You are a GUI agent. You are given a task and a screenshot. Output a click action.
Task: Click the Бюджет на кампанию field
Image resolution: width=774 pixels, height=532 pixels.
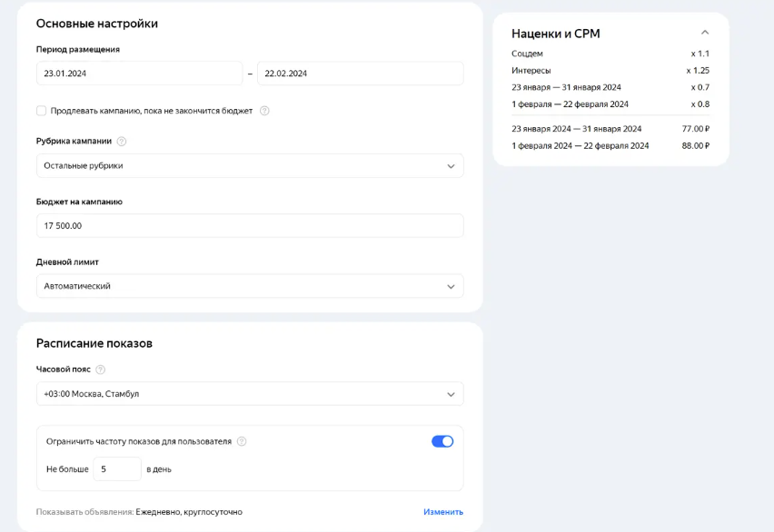250,225
